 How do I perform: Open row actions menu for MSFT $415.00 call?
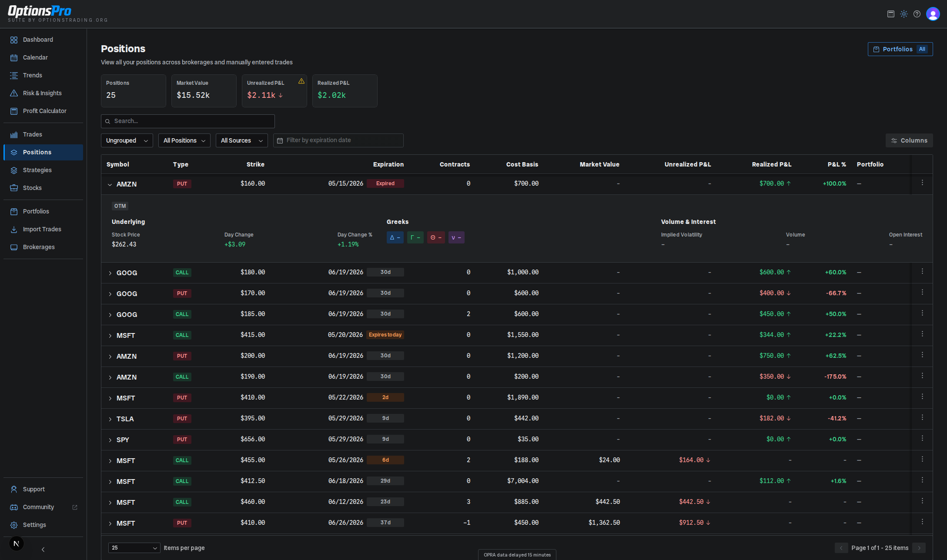pyautogui.click(x=922, y=334)
